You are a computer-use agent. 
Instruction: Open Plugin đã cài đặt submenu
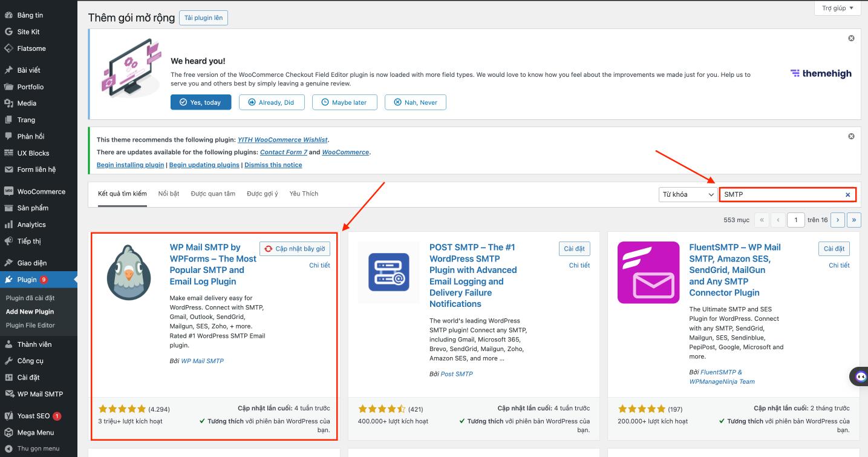point(30,298)
